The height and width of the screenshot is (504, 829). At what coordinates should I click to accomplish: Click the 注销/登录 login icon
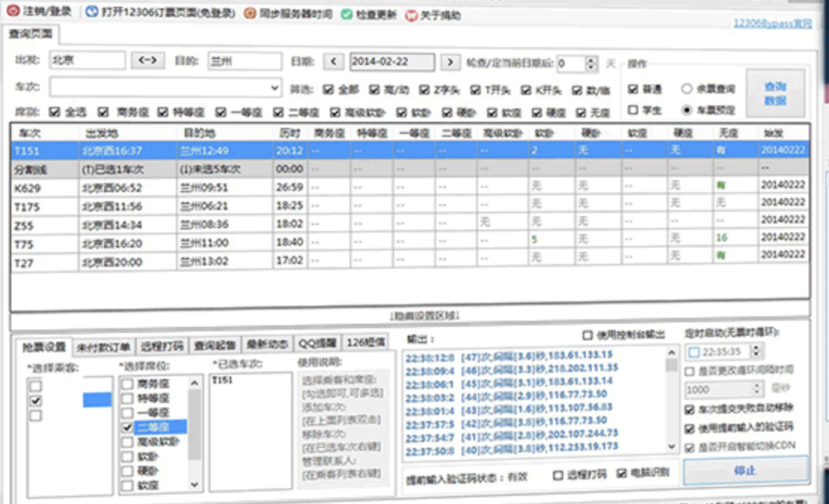coord(13,13)
